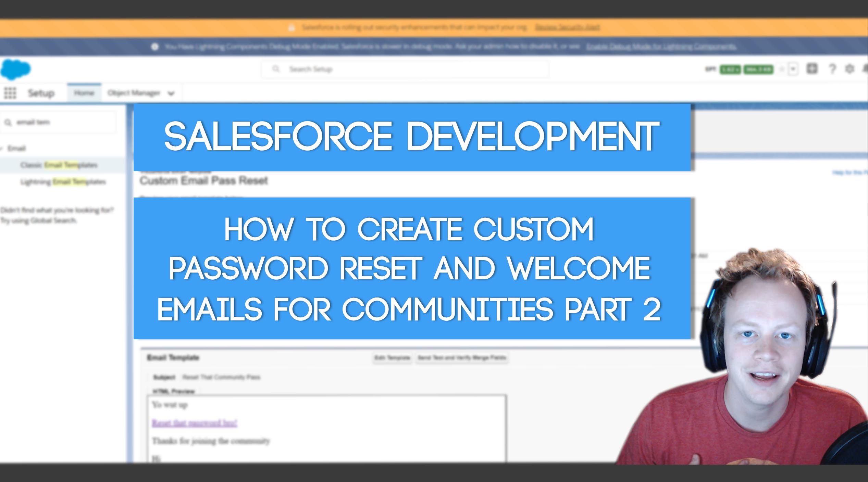This screenshot has height=482, width=868.
Task: Click Send Test and Verify Merge Fields
Action: (462, 357)
